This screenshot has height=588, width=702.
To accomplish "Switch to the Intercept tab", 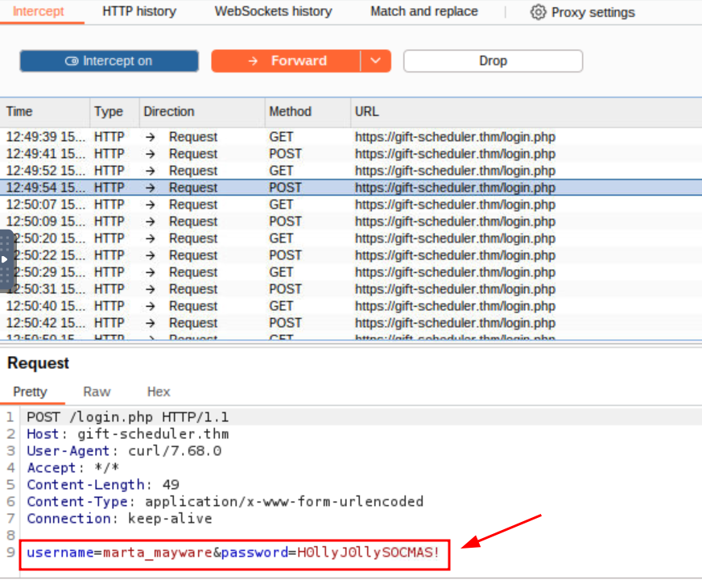I will (39, 11).
